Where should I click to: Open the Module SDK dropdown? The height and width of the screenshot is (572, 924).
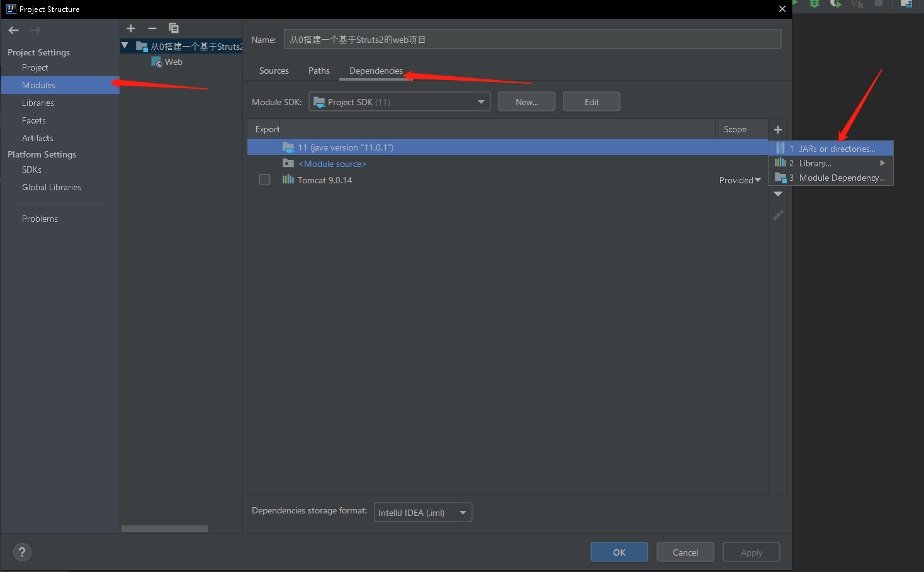(x=400, y=102)
